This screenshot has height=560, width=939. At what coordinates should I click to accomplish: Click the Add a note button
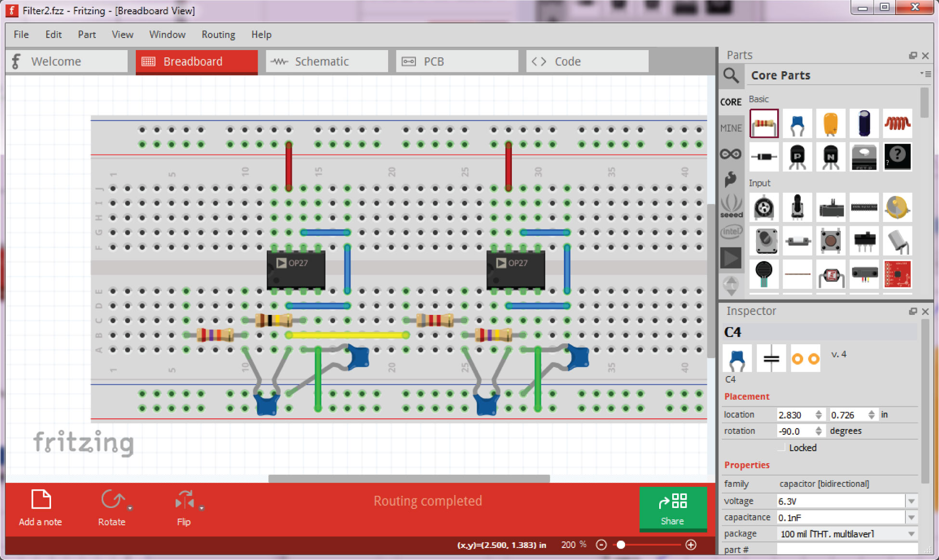point(40,508)
